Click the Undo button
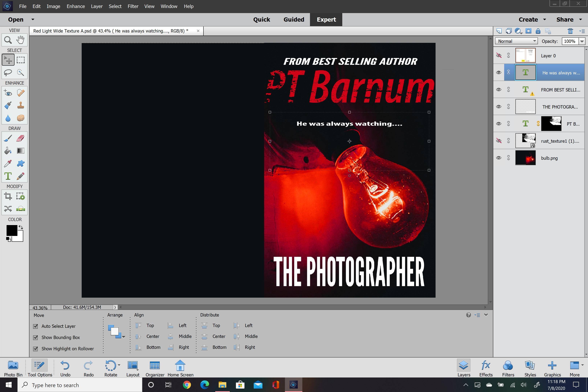 [x=65, y=368]
